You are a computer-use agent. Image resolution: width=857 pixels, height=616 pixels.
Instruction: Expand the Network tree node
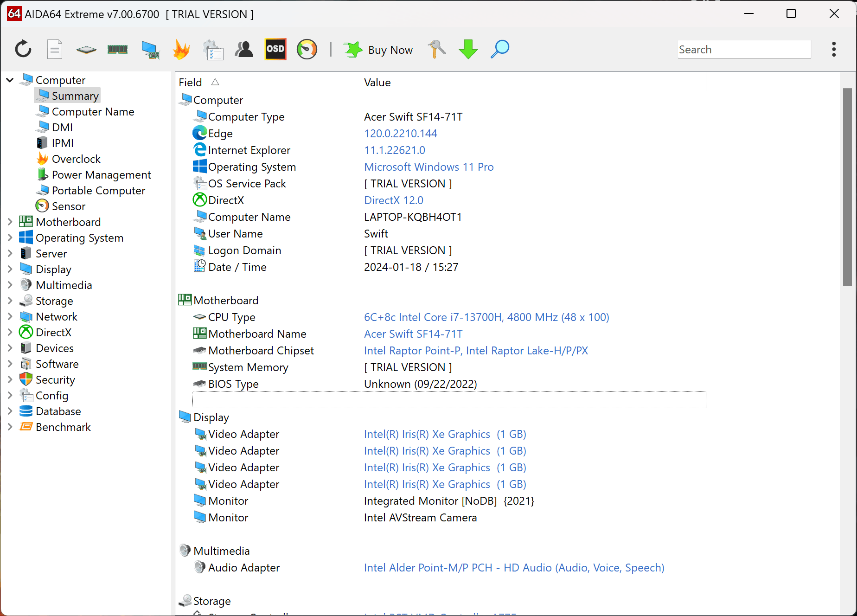click(x=10, y=316)
